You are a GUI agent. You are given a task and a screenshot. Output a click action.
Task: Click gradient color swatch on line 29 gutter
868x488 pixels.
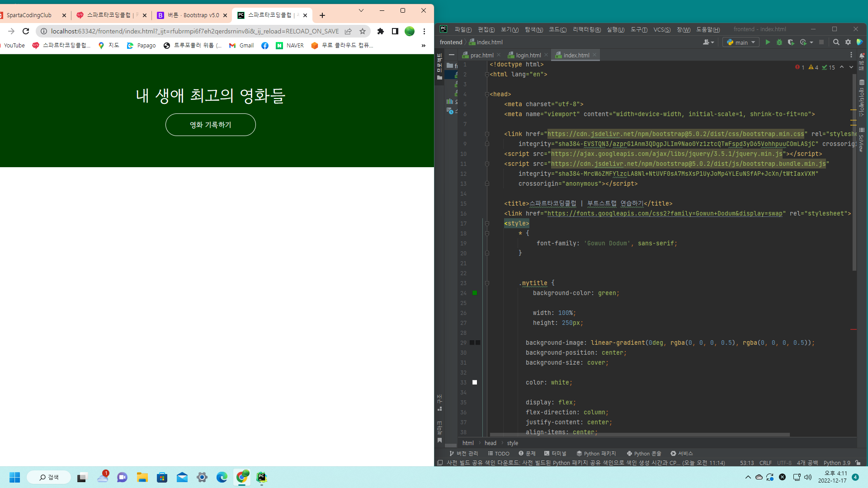coord(475,343)
